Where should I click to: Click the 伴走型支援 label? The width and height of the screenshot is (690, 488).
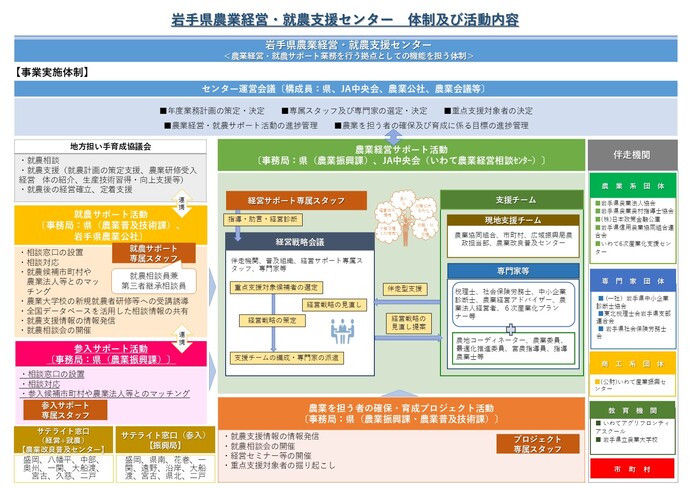[405, 289]
